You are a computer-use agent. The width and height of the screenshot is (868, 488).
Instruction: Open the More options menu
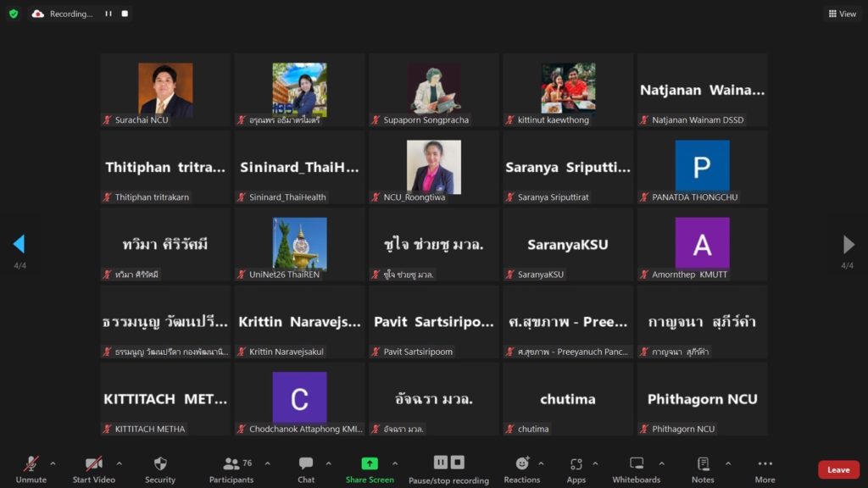coord(765,464)
